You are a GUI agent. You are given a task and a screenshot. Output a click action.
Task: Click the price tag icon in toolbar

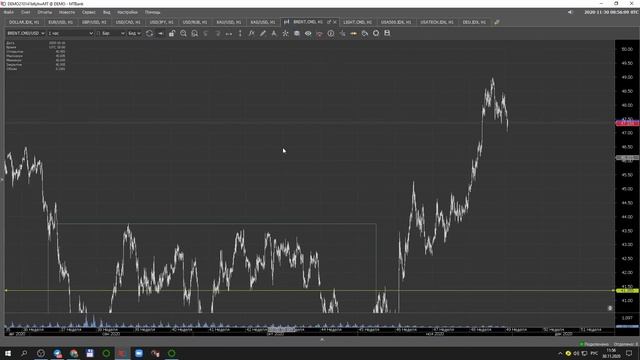click(364, 33)
